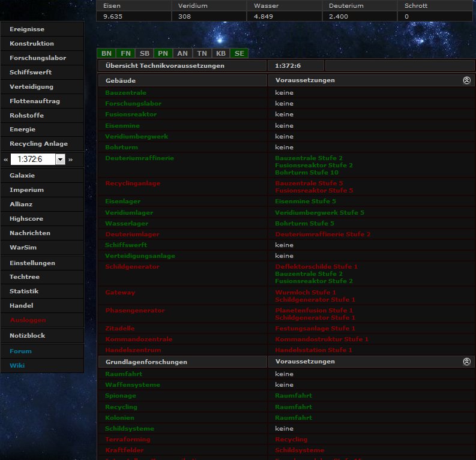Click Spionage research entry
476x460 pixels.
(121, 396)
